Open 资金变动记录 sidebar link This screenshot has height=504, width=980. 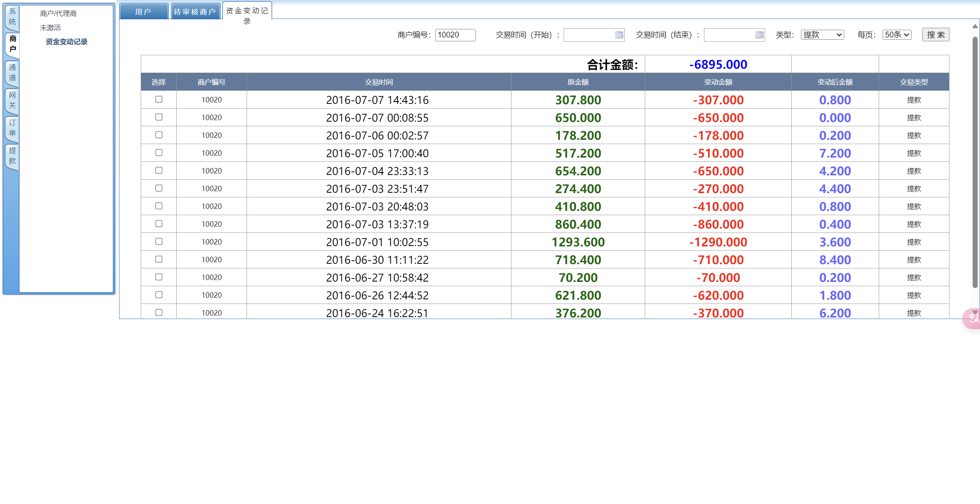pyautogui.click(x=66, y=42)
